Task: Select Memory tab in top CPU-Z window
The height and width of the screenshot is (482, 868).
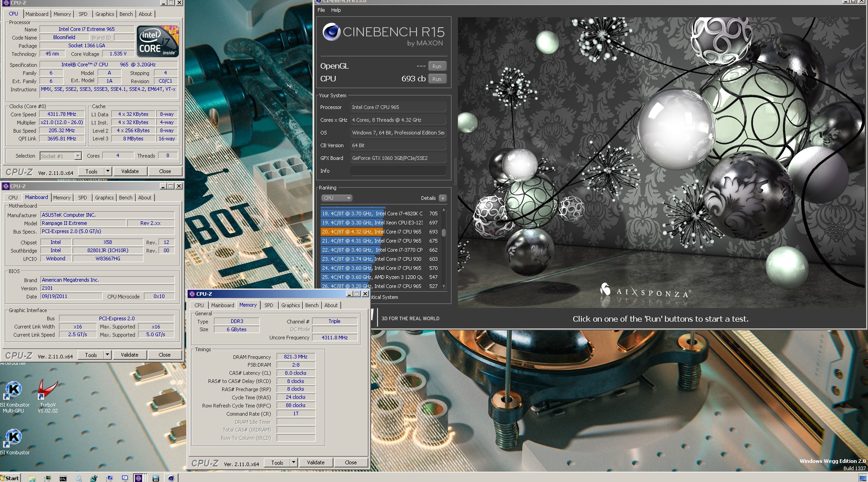Action: pyautogui.click(x=62, y=14)
